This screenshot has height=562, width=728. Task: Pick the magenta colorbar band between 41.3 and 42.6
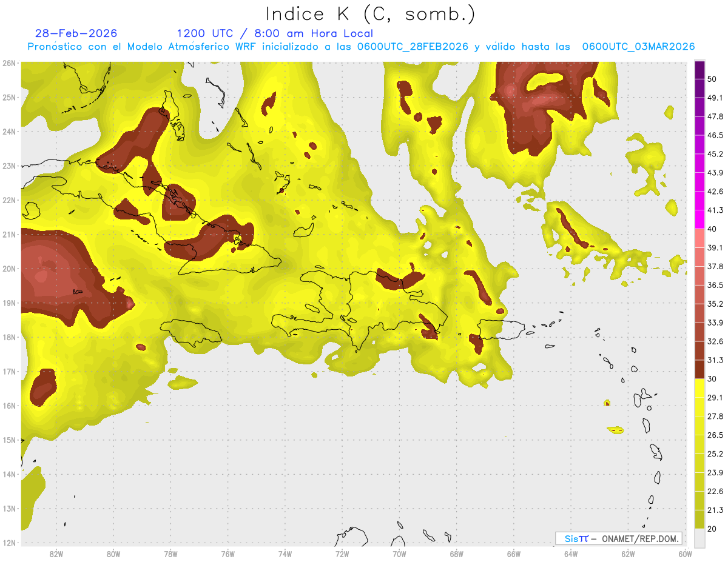(699, 201)
